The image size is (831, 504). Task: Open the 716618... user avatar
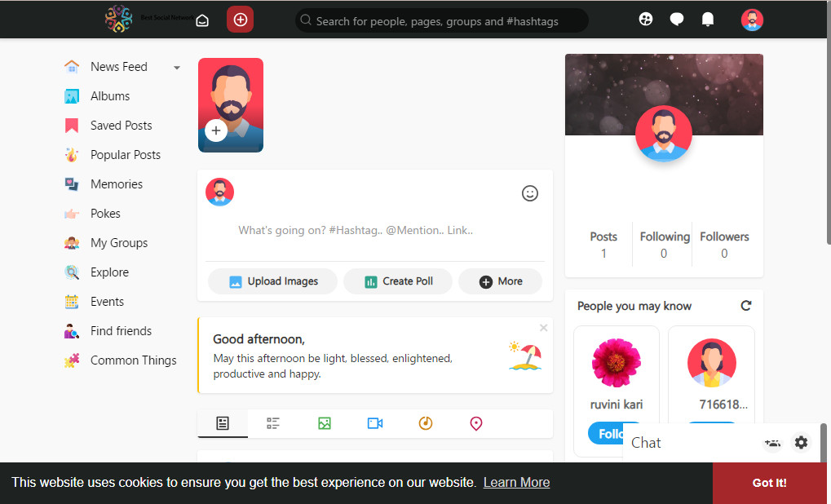tap(712, 363)
